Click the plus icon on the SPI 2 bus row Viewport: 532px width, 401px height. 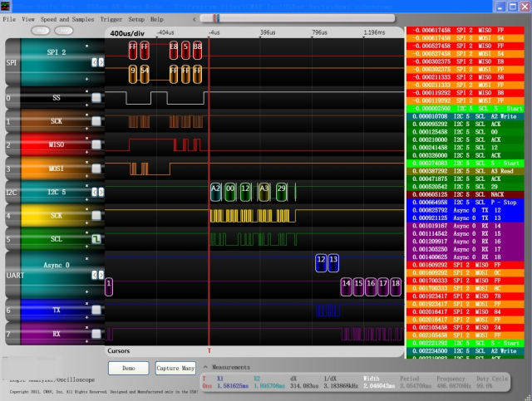click(x=86, y=79)
